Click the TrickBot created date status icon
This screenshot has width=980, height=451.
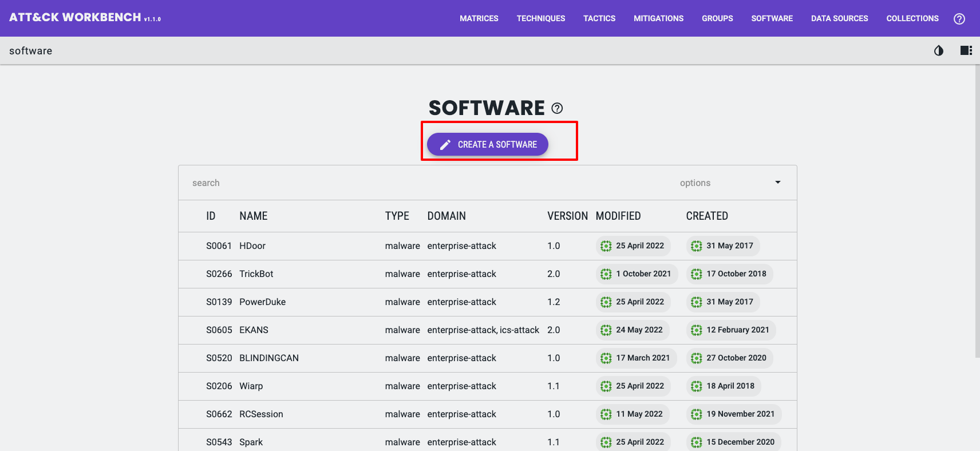[696, 274]
